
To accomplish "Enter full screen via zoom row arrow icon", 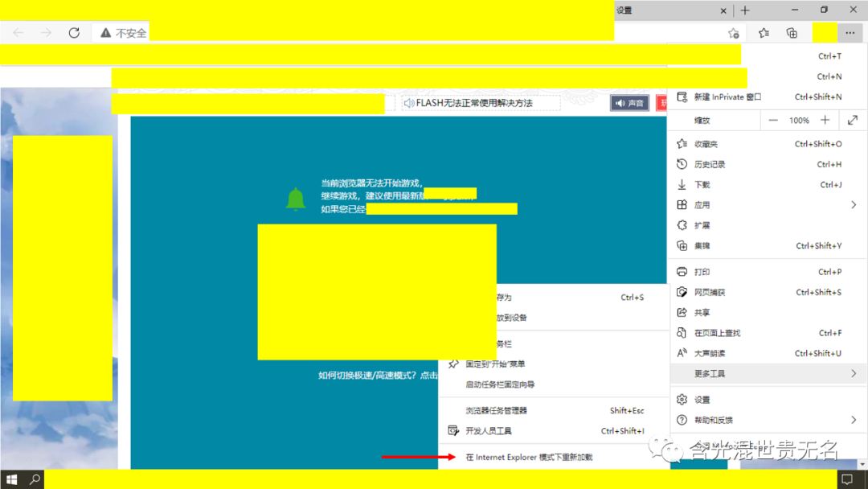I will (852, 121).
